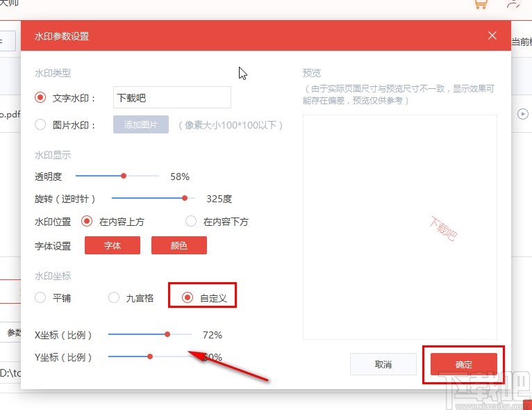Choose 在内容上方 watermark position

click(87, 221)
